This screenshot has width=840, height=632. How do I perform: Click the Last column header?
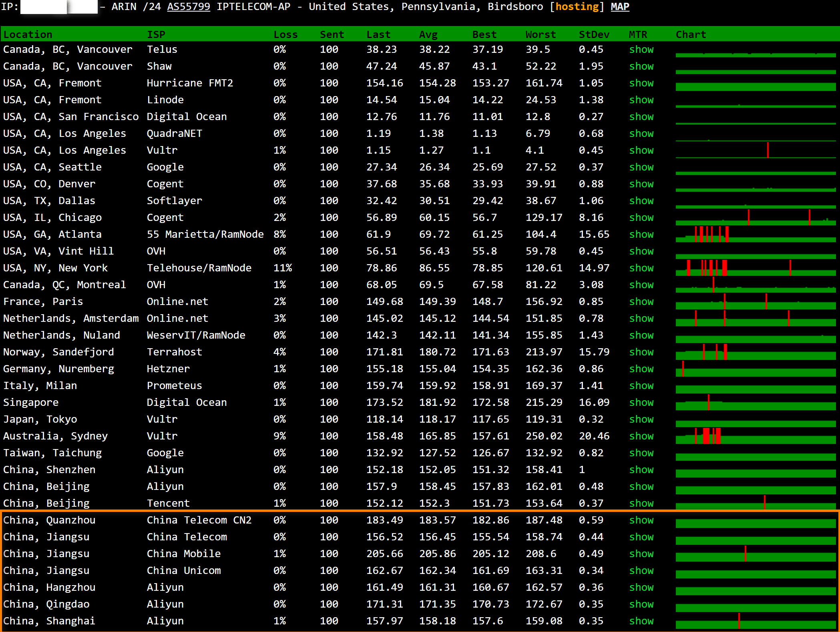378,34
